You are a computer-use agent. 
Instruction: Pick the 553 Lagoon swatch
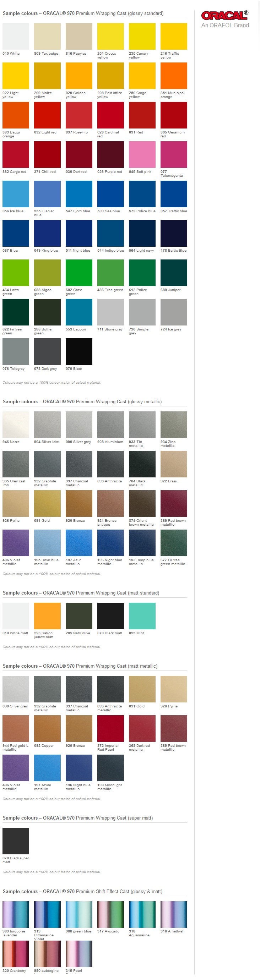79,312
